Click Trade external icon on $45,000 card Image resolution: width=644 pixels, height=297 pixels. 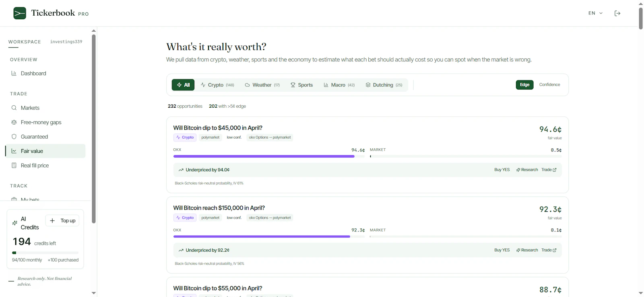click(x=555, y=170)
